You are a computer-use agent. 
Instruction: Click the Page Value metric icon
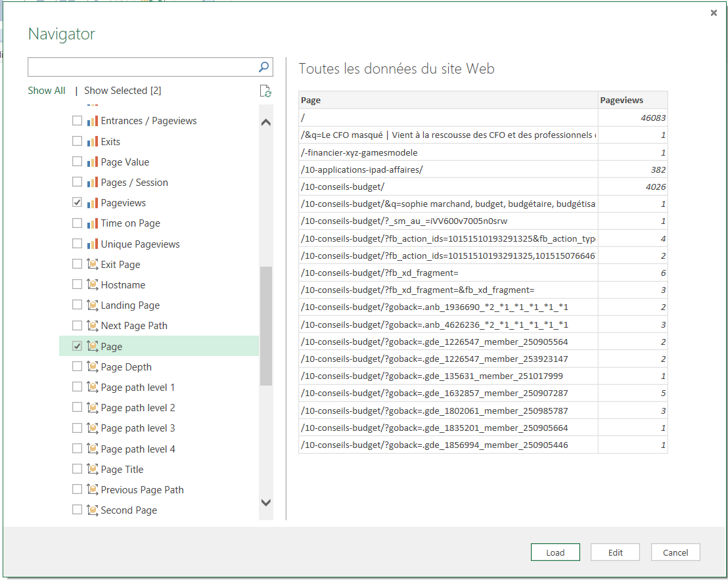click(93, 162)
